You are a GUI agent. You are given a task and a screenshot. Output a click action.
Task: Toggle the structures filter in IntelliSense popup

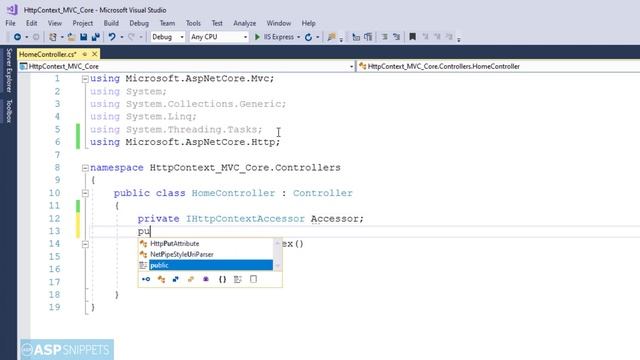pyautogui.click(x=176, y=279)
